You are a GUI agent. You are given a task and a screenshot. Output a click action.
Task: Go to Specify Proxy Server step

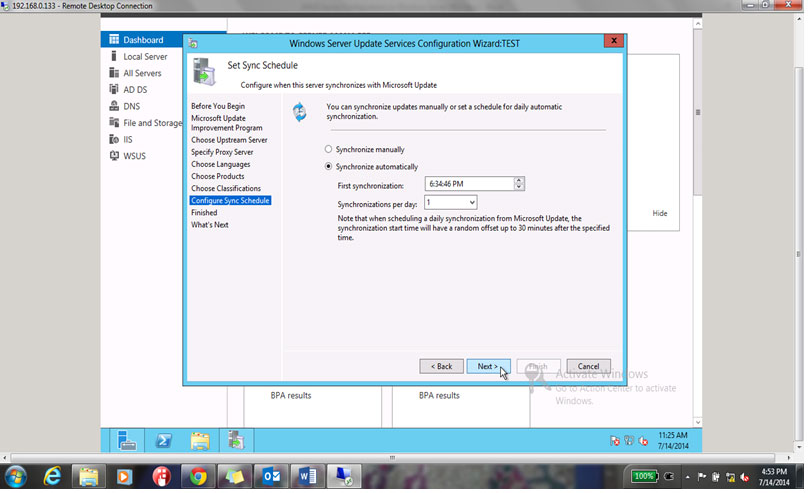[222, 152]
